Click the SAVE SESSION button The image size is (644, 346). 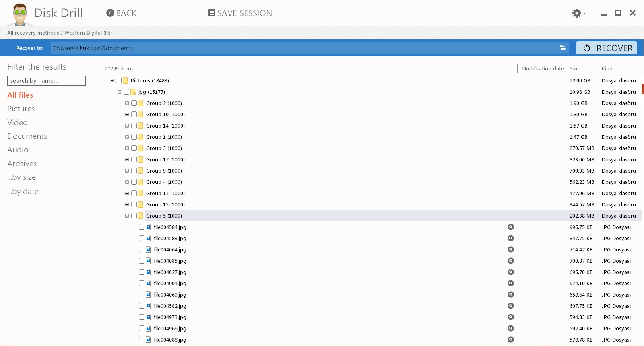pyautogui.click(x=240, y=13)
